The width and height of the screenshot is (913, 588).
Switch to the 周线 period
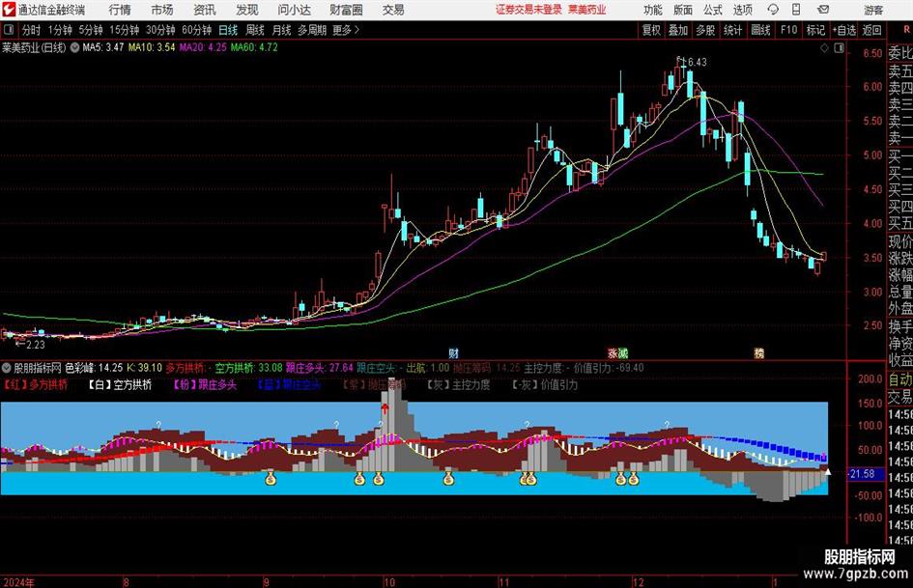(255, 30)
